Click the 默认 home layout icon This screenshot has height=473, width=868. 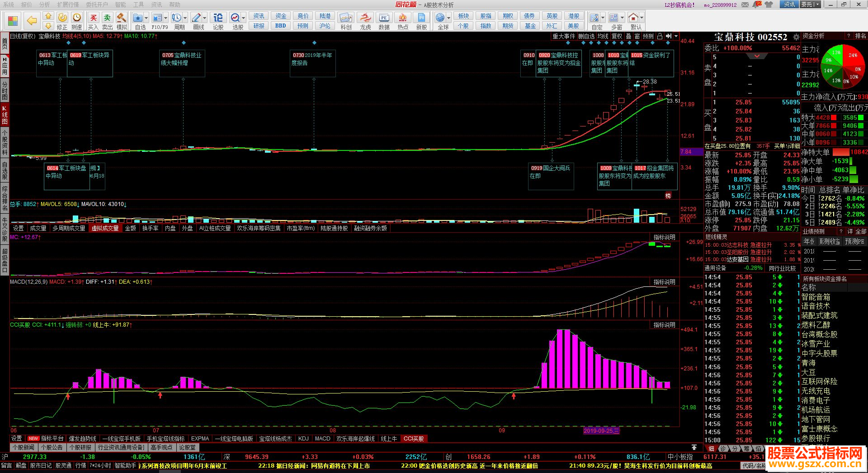[x=633, y=18]
